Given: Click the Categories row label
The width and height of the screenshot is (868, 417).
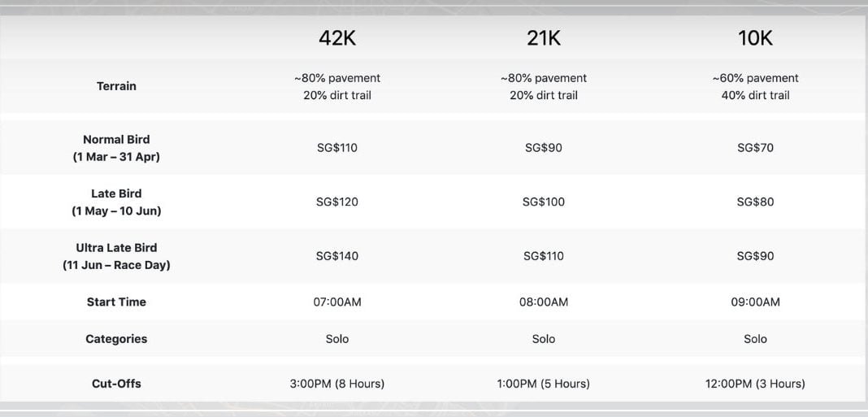Looking at the screenshot, I should point(116,339).
